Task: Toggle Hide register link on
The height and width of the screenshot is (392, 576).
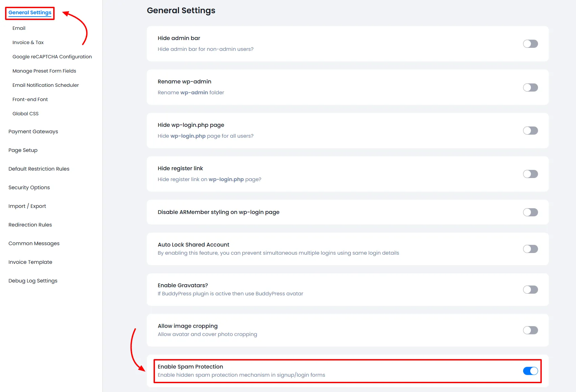Action: (x=530, y=174)
